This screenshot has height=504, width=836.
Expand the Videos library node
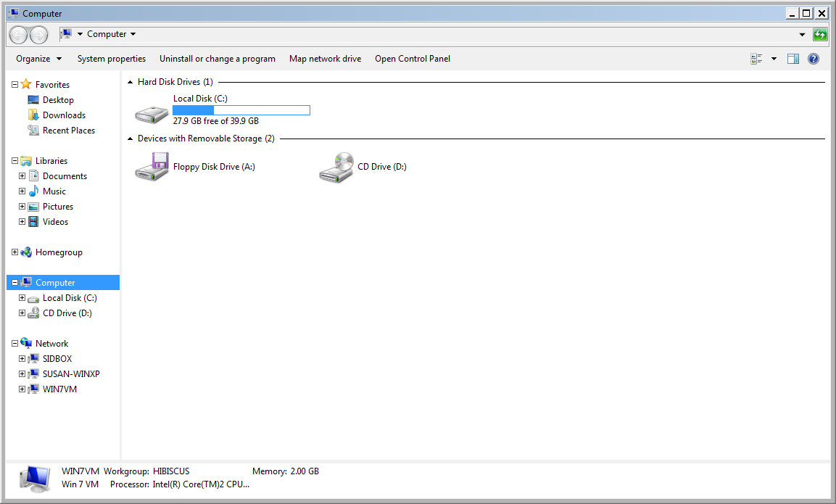point(22,221)
